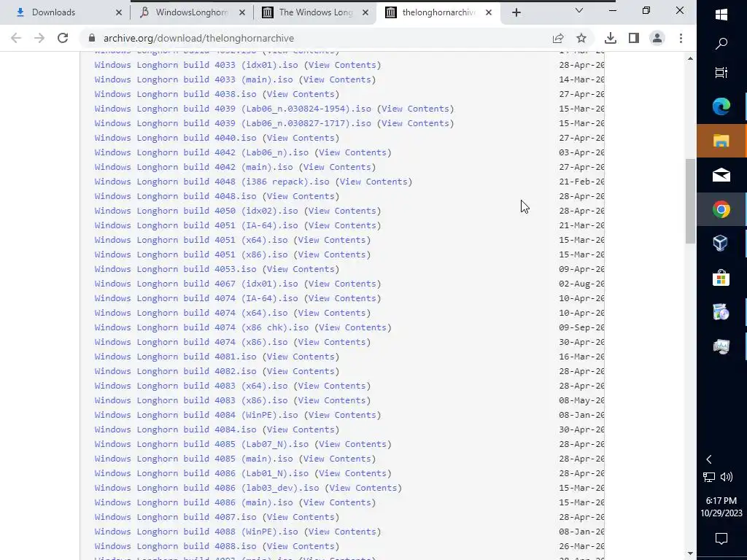Viewport: 747px width, 560px height.
Task: Click the address bar URL
Action: pos(198,38)
